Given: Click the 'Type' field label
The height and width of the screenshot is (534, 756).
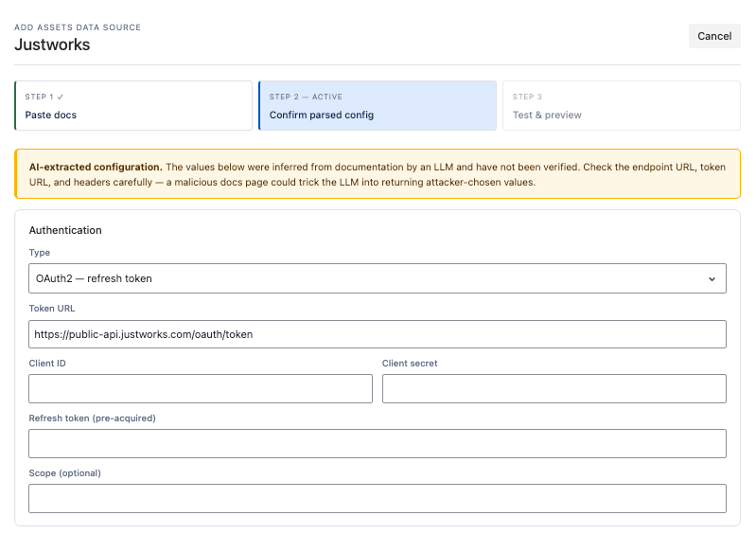Looking at the screenshot, I should pyautogui.click(x=40, y=252).
